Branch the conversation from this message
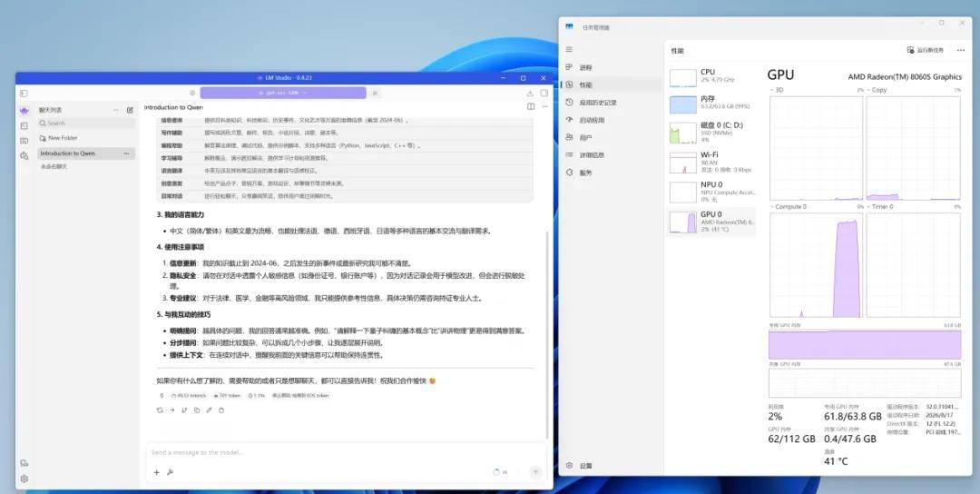The height and width of the screenshot is (494, 980). (184, 410)
